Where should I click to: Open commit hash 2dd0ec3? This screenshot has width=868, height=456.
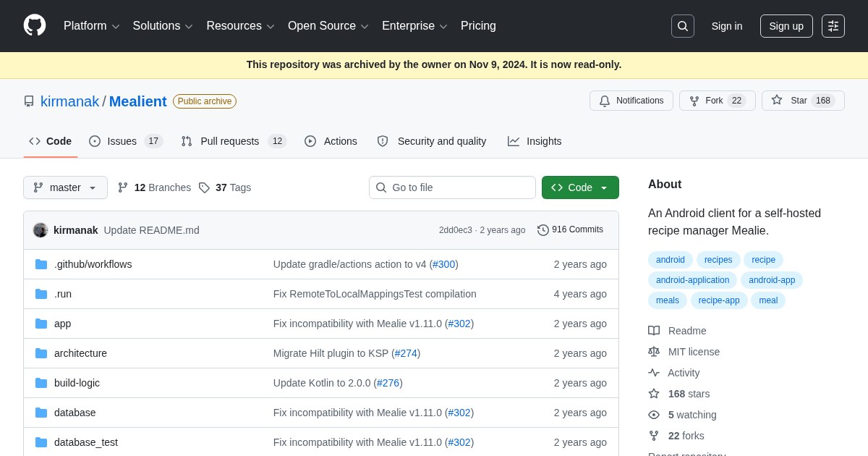[x=456, y=230]
